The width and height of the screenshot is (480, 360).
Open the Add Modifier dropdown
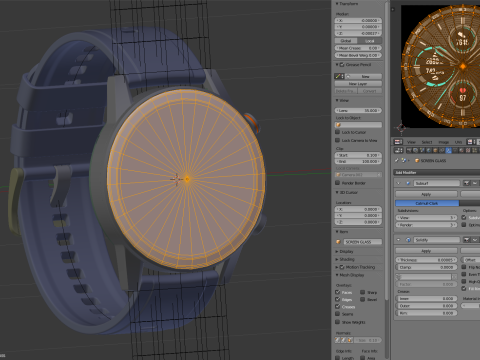pos(437,172)
